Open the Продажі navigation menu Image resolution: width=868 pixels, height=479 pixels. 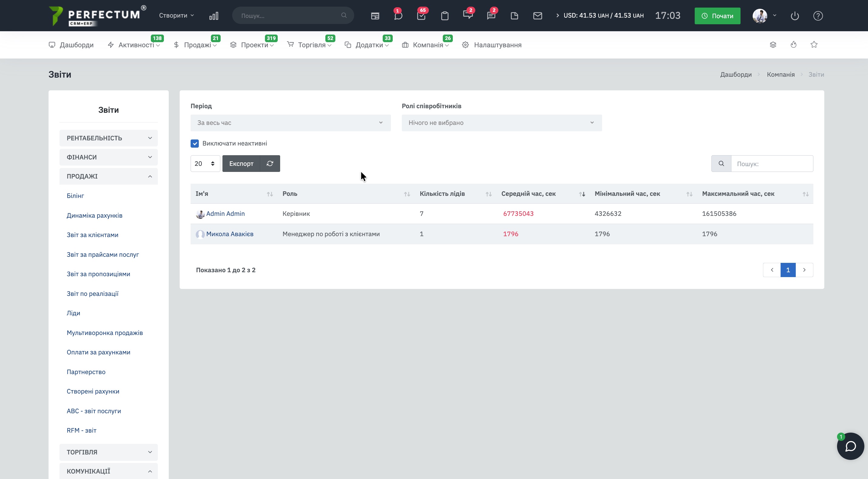pyautogui.click(x=197, y=45)
